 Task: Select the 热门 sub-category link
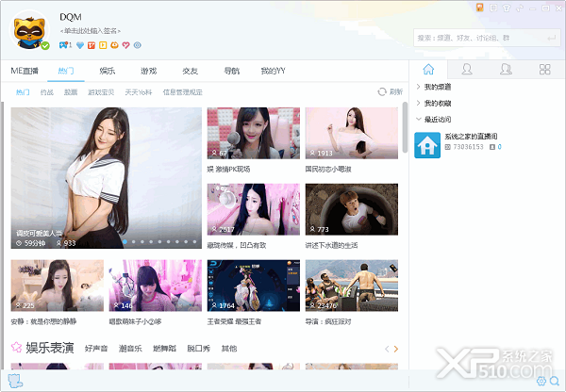(23, 92)
